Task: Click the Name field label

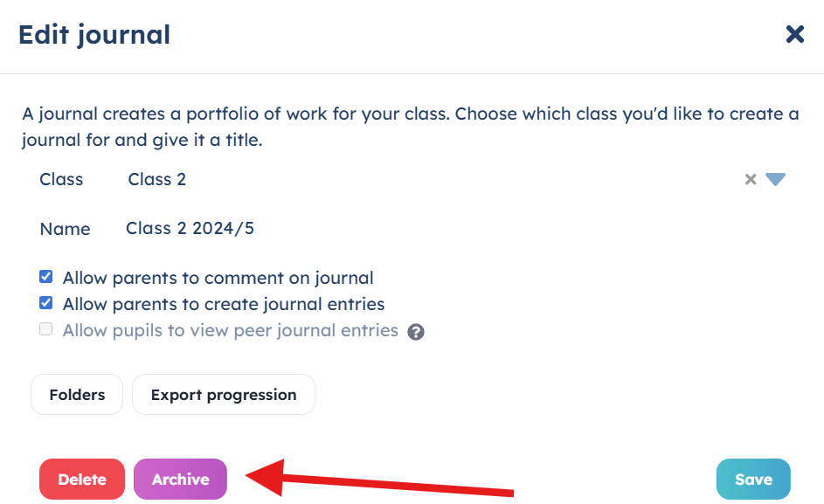Action: [x=66, y=229]
